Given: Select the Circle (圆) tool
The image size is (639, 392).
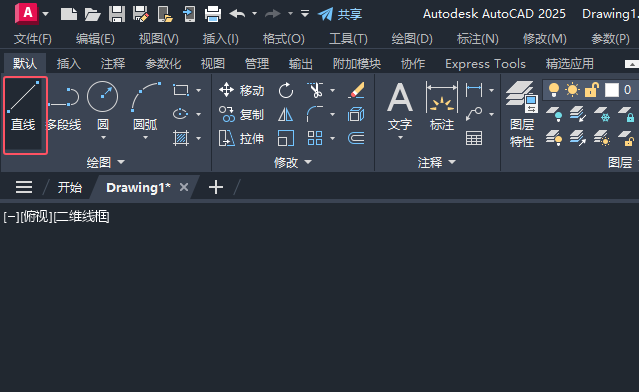Looking at the screenshot, I should (x=102, y=106).
